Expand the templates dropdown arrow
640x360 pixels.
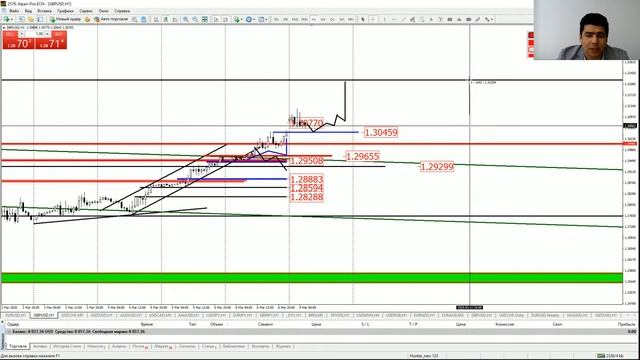point(267,19)
